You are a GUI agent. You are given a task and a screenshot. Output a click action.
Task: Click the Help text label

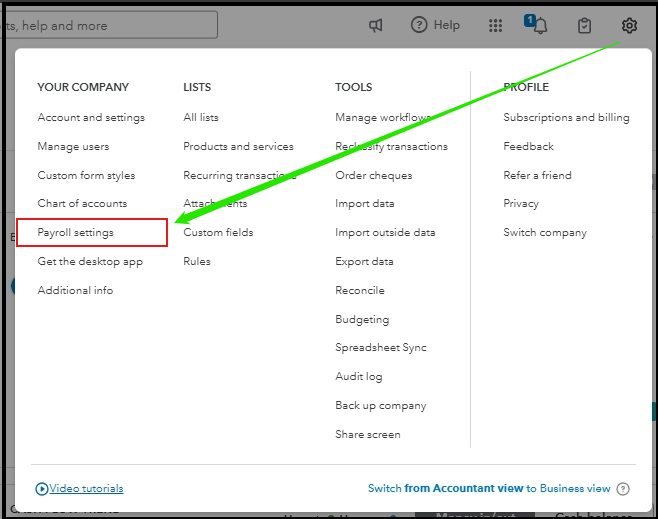[446, 25]
